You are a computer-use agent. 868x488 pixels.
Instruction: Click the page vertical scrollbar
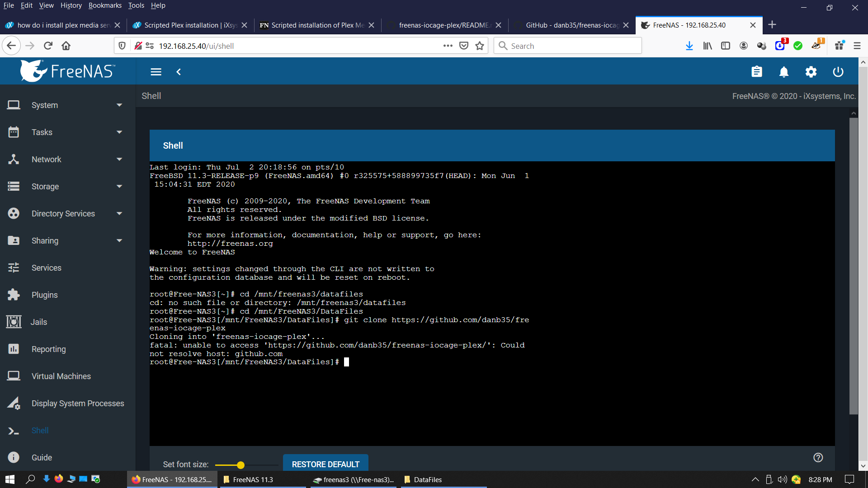click(x=863, y=264)
